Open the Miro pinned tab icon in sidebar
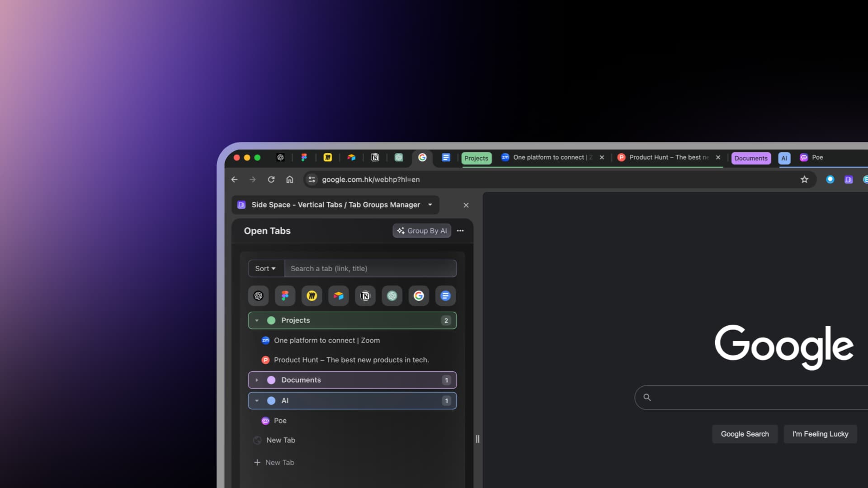The width and height of the screenshot is (868, 488). click(x=311, y=296)
